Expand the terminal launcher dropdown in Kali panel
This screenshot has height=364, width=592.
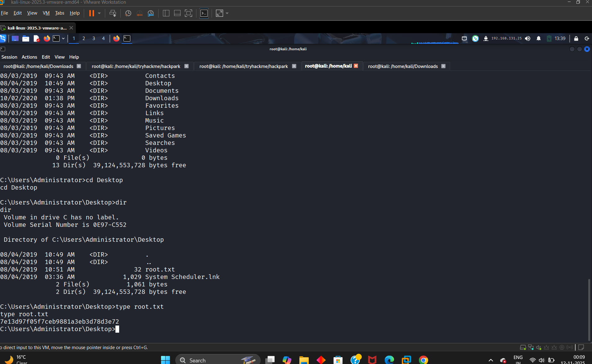coord(63,38)
